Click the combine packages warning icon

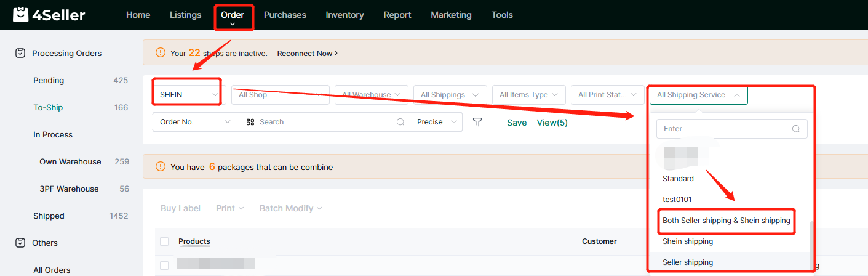coord(161,167)
